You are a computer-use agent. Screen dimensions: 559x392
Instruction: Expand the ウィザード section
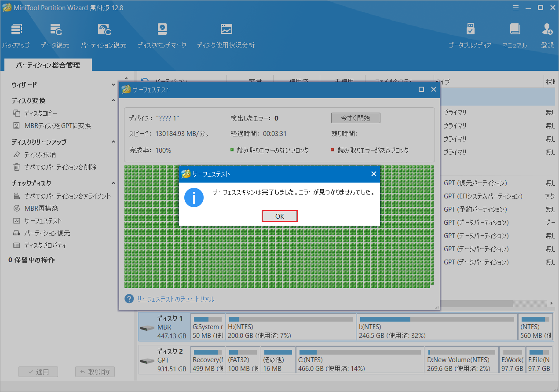(113, 84)
